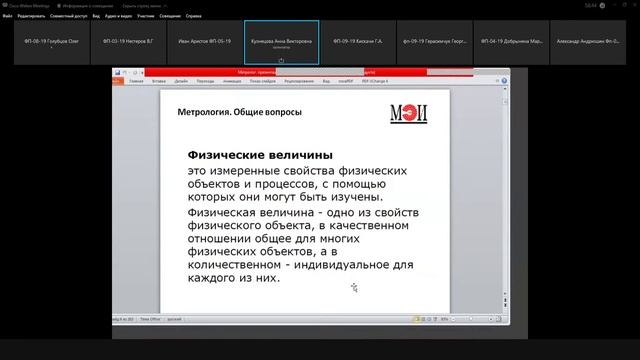The image size is (640, 360).
Task: Click the PowerPoint help question mark icon
Action: (x=504, y=81)
